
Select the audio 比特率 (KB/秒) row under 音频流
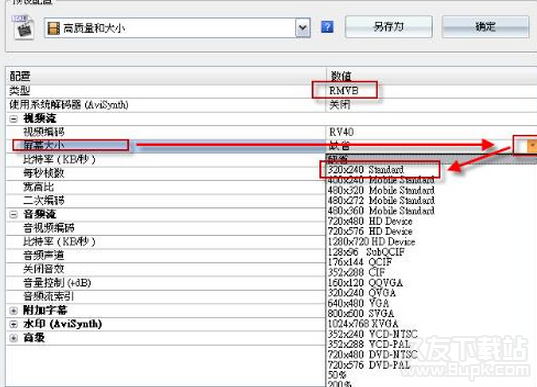pyautogui.click(x=166, y=242)
